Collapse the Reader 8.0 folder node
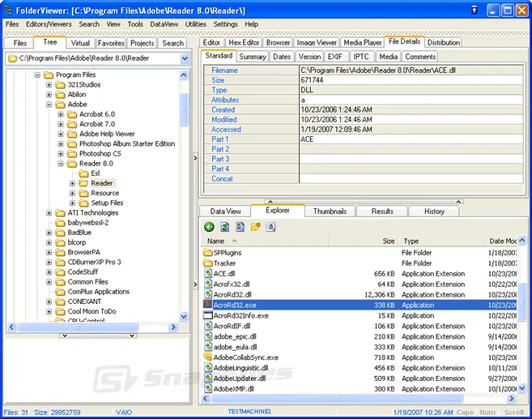Viewport: 532px width, 419px height. [x=61, y=164]
